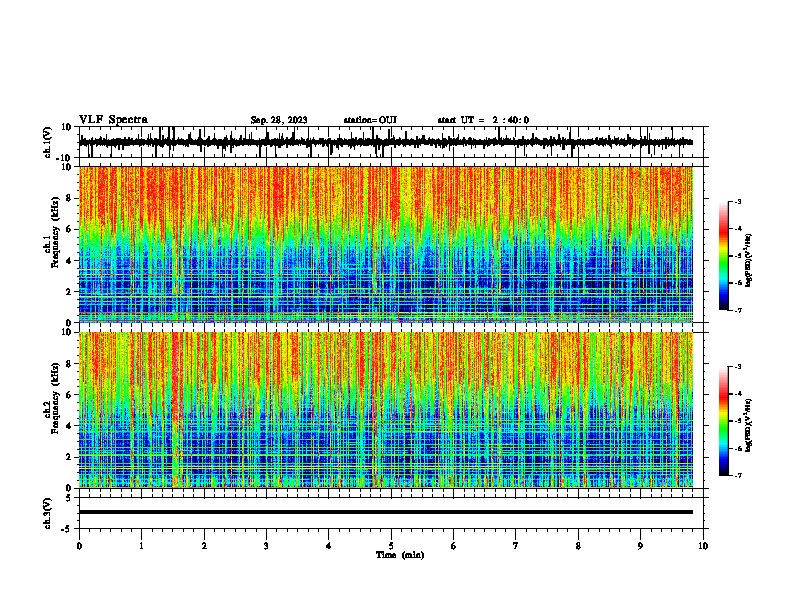Click the "-3" label on ch.2 color bar
This screenshot has width=792, height=612.
click(x=737, y=367)
